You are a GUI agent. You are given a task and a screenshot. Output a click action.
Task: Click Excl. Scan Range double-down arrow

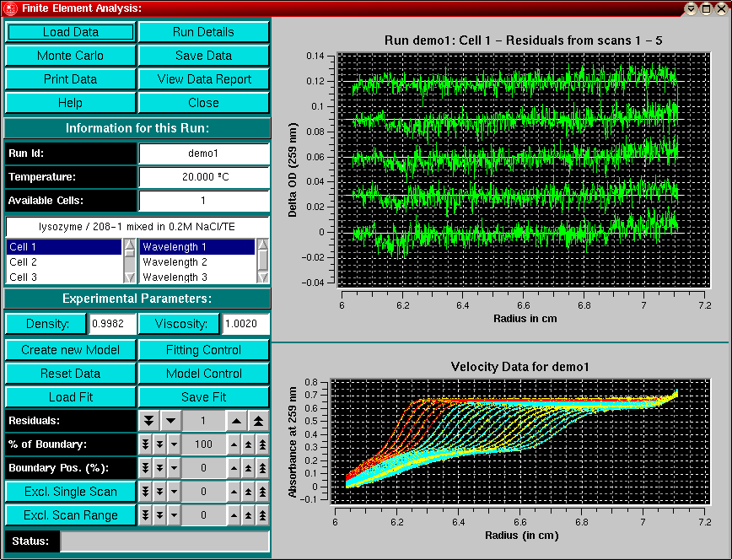tap(159, 514)
